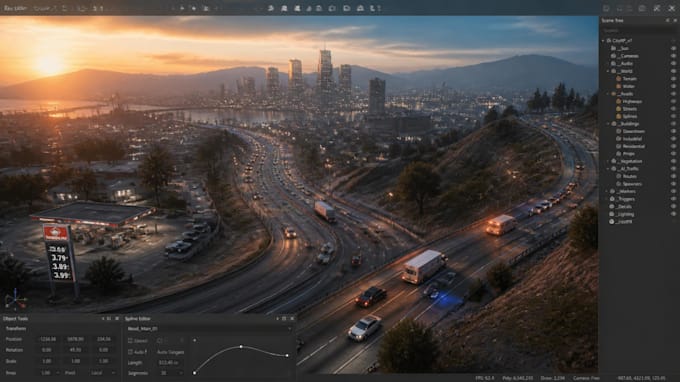Click the Industrial node icon

tap(619, 139)
